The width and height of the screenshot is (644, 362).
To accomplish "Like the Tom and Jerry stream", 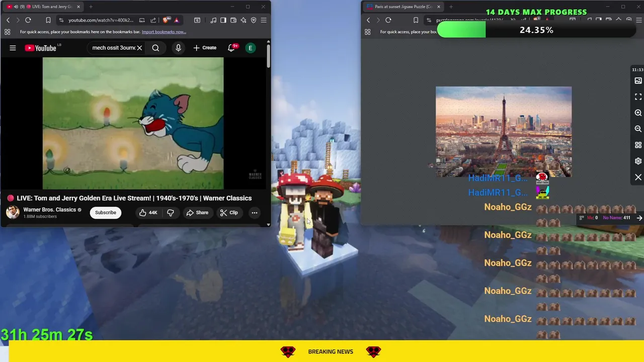I will tap(148, 213).
